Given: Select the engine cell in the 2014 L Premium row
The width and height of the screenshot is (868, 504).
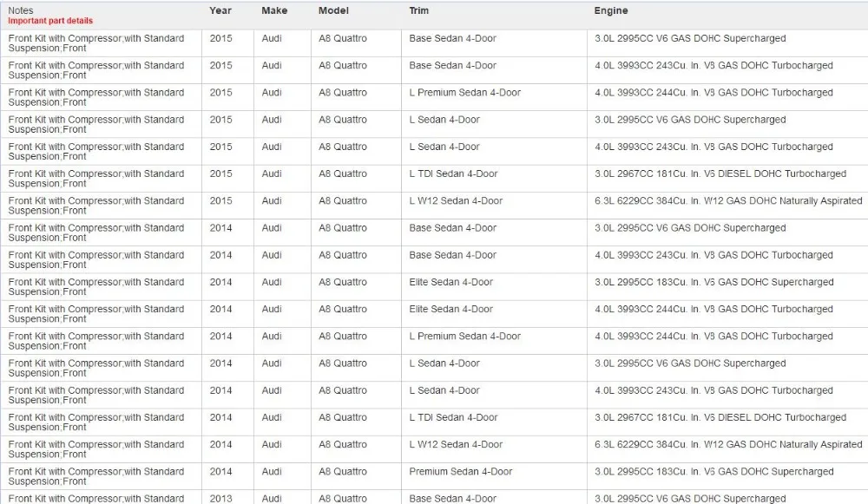Looking at the screenshot, I should (x=714, y=336).
